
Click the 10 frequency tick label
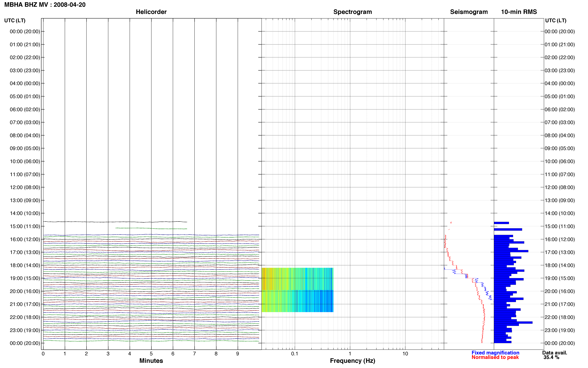(405, 354)
